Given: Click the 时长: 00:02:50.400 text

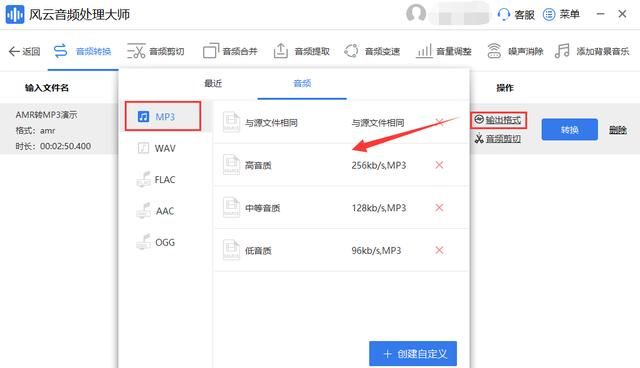Looking at the screenshot, I should click(x=53, y=146).
